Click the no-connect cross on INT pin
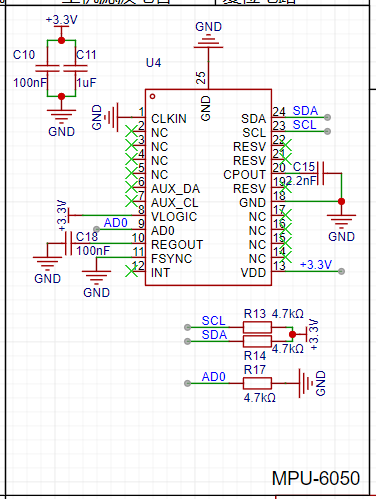Image resolution: width=376 pixels, height=499 pixels. coord(131,271)
